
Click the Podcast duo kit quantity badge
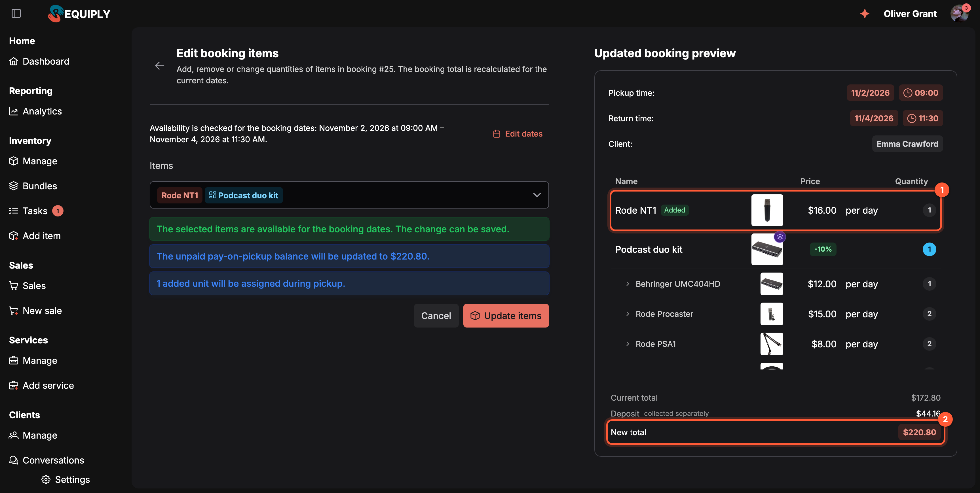tap(929, 249)
